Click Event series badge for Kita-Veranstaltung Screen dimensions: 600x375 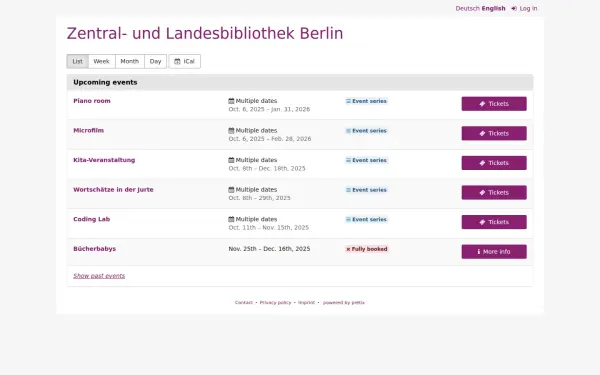pyautogui.click(x=366, y=160)
